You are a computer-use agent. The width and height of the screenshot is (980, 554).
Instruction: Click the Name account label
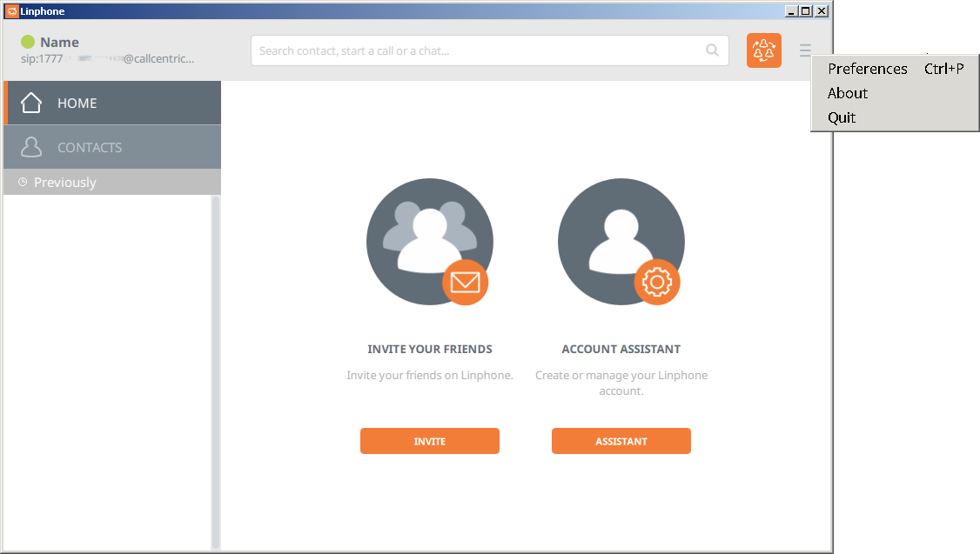59,42
